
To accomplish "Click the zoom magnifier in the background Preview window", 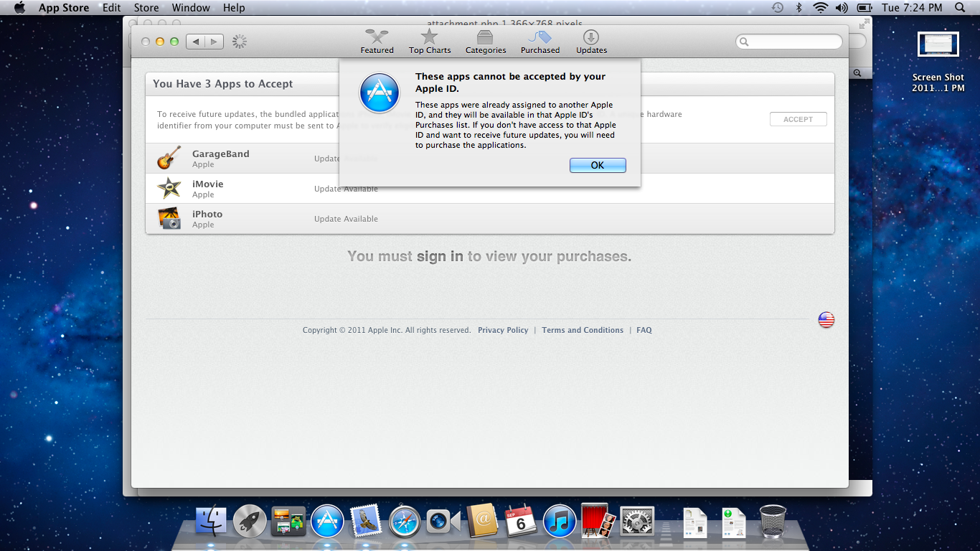I will 857,73.
